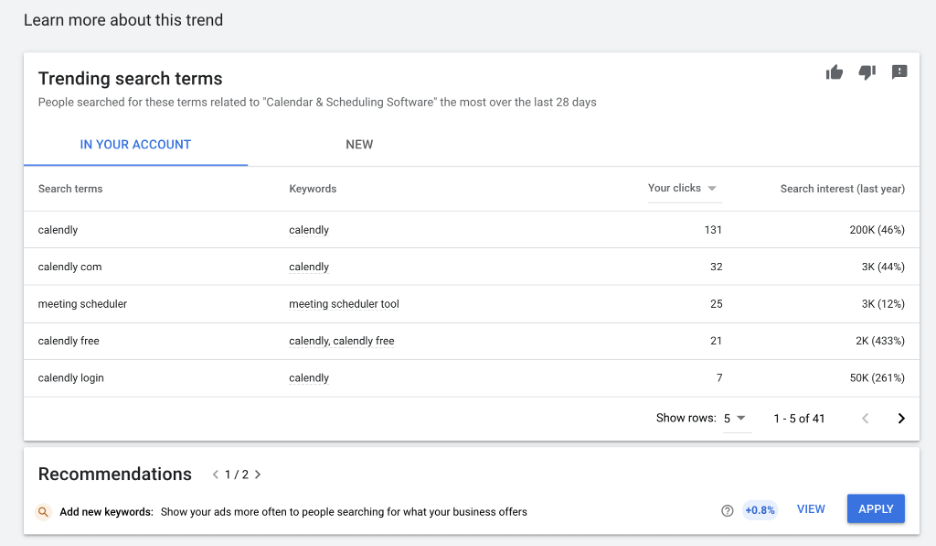
Task: Click the 50K (261%) search interest value
Action: (877, 378)
